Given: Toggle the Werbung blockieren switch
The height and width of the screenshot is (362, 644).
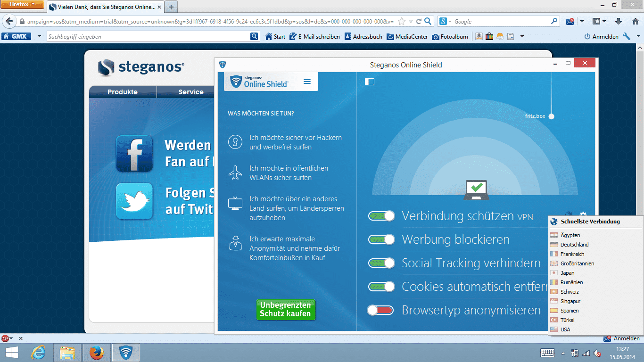Looking at the screenshot, I should [381, 239].
